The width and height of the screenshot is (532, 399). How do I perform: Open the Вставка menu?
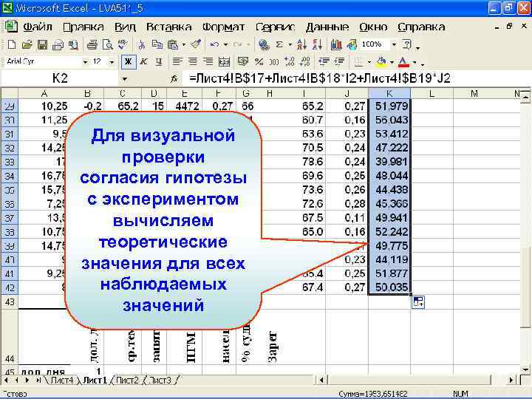point(168,27)
